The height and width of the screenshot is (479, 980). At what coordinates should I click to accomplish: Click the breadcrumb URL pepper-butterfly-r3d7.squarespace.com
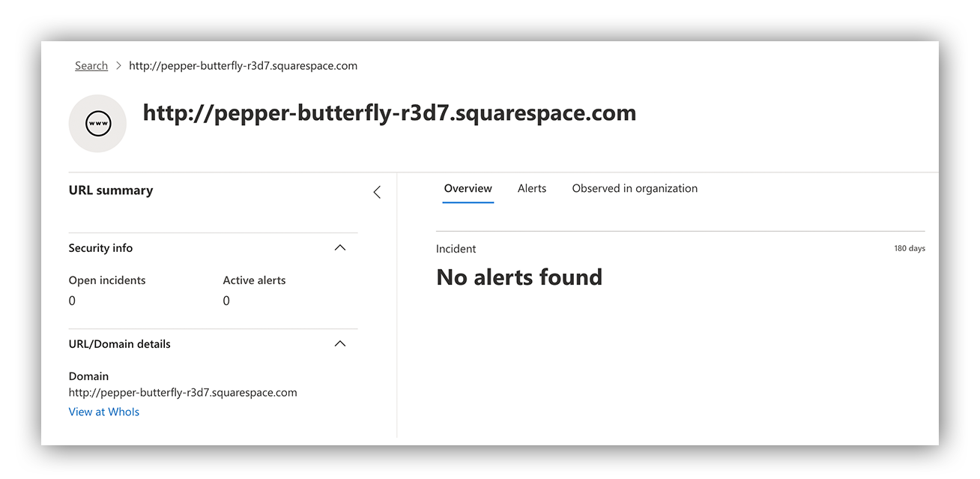(244, 66)
